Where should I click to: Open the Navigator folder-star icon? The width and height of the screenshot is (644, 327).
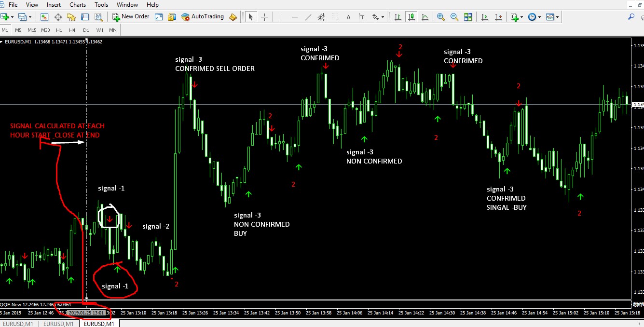(71, 16)
